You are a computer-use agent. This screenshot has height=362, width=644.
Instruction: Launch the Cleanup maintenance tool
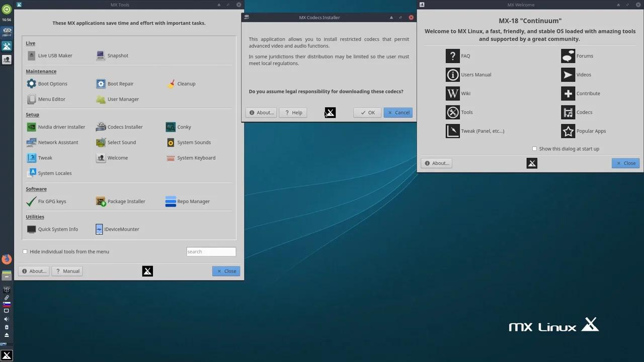[x=186, y=83]
